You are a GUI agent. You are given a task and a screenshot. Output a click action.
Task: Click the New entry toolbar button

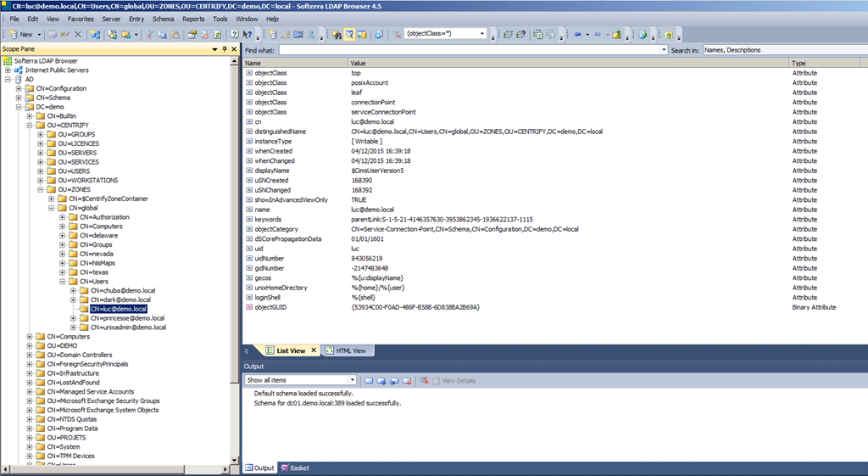(x=21, y=34)
